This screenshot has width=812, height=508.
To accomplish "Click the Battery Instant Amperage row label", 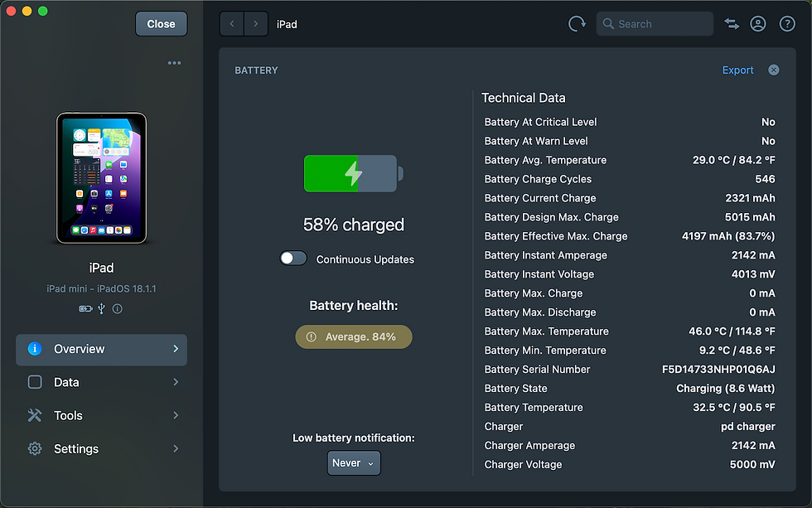I will pyautogui.click(x=545, y=255).
